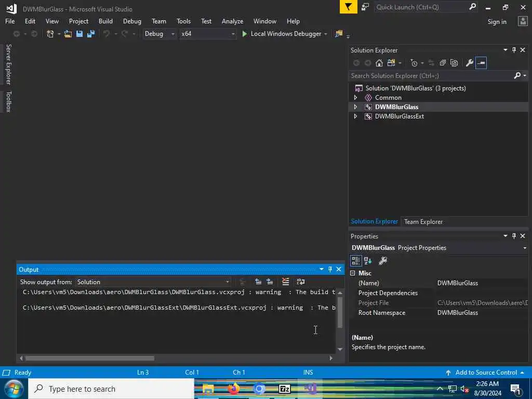This screenshot has height=399, width=532.
Task: Click the Find in Files toolbar icon
Action: [339, 34]
